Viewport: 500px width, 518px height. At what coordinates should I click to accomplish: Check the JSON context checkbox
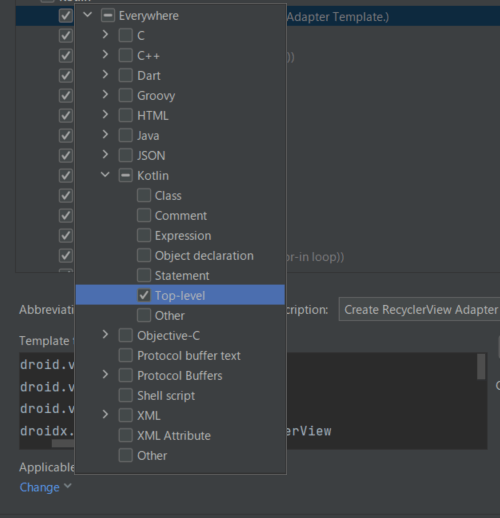pyautogui.click(x=126, y=155)
